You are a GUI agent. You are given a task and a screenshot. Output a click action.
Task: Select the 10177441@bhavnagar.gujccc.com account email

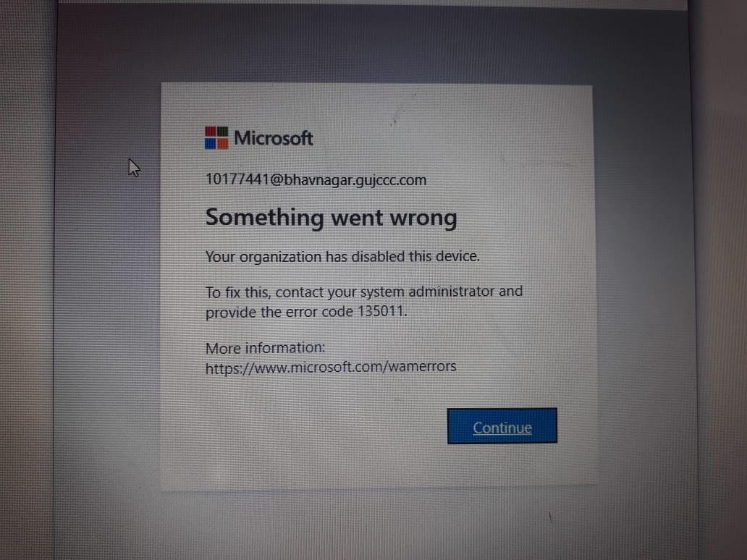(x=316, y=180)
